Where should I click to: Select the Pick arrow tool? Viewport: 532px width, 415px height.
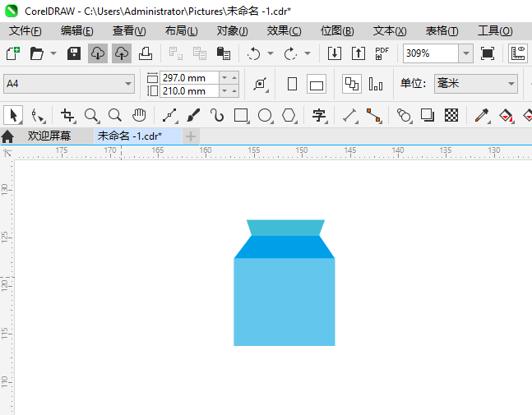[13, 115]
